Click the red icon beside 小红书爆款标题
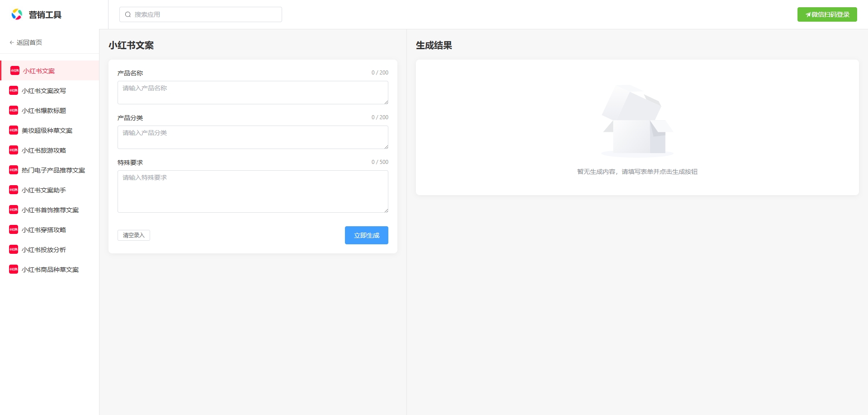Image resolution: width=868 pixels, height=415 pixels. point(14,111)
